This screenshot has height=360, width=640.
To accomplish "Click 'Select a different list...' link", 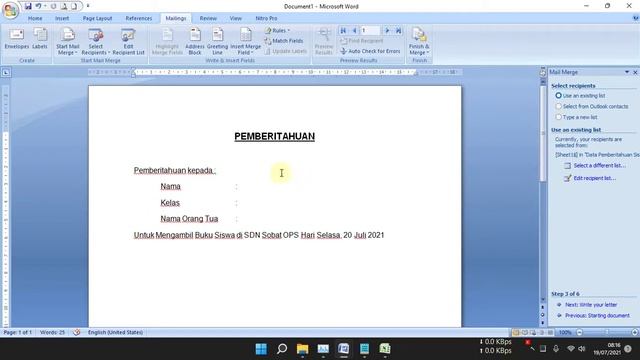I will coord(600,165).
